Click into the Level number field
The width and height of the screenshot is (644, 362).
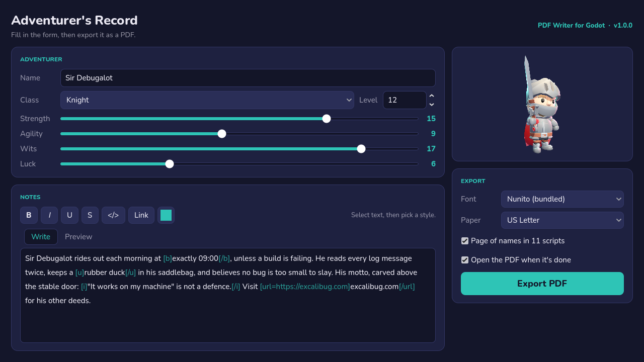(405, 100)
